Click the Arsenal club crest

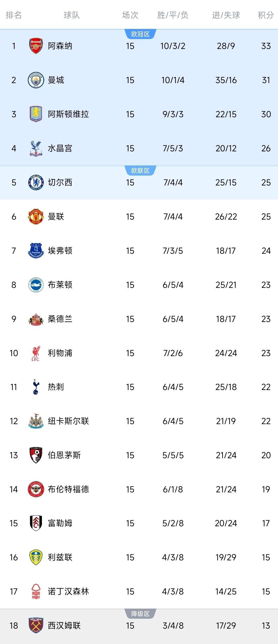pos(36,46)
